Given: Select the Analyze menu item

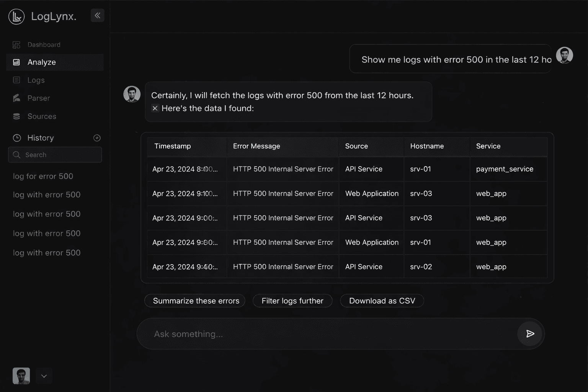Looking at the screenshot, I should tap(42, 62).
